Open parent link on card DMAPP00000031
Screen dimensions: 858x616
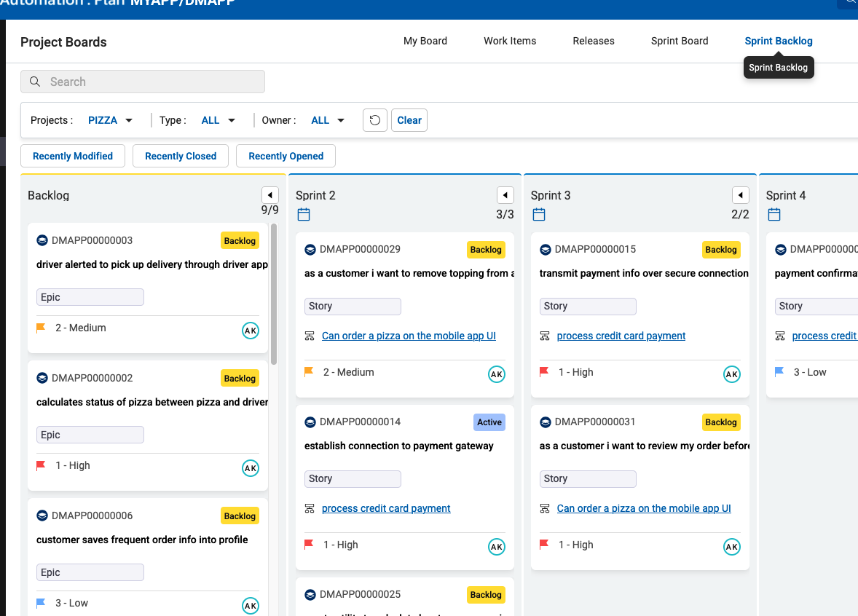644,509
